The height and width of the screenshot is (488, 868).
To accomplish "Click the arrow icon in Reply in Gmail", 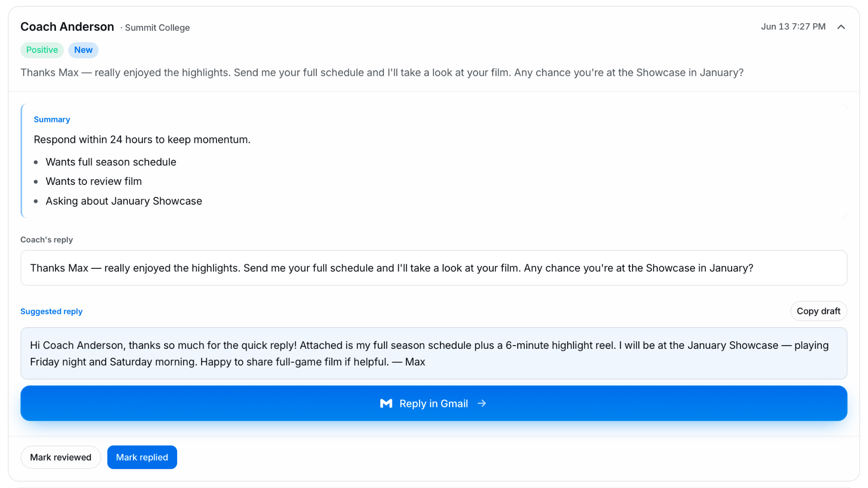I will click(x=482, y=404).
